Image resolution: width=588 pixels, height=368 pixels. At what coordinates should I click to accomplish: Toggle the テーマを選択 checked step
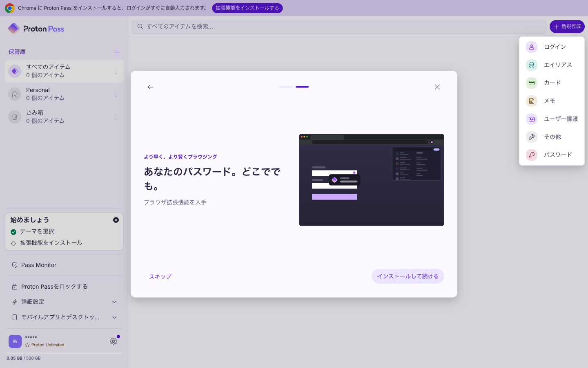[x=13, y=232]
